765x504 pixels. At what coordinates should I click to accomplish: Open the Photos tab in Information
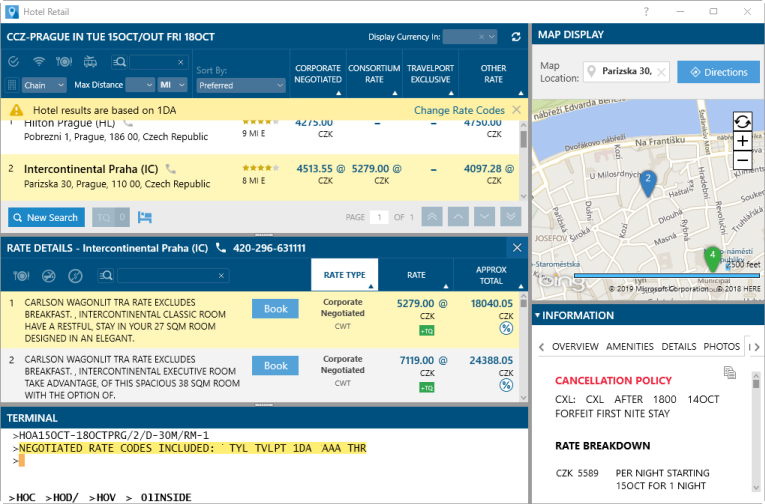click(721, 346)
